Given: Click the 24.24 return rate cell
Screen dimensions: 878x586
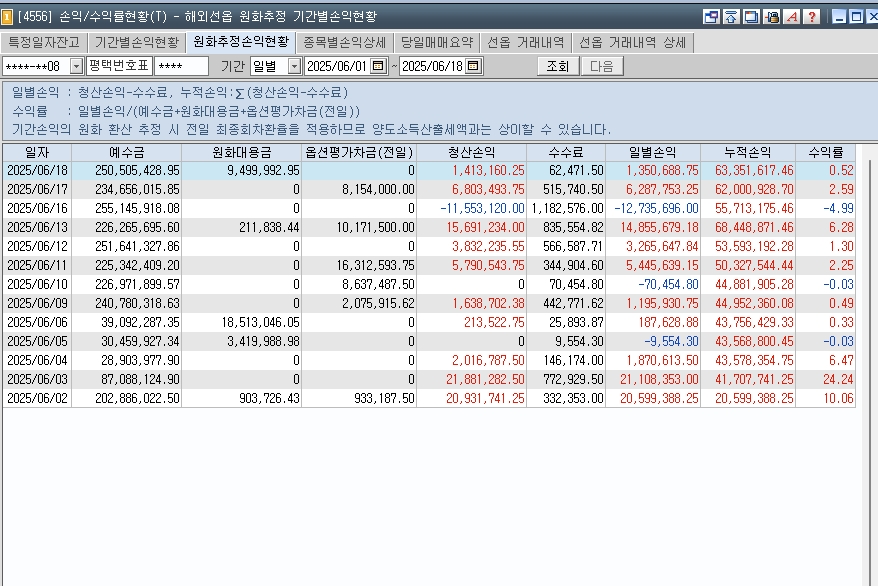Looking at the screenshot, I should pyautogui.click(x=838, y=379).
